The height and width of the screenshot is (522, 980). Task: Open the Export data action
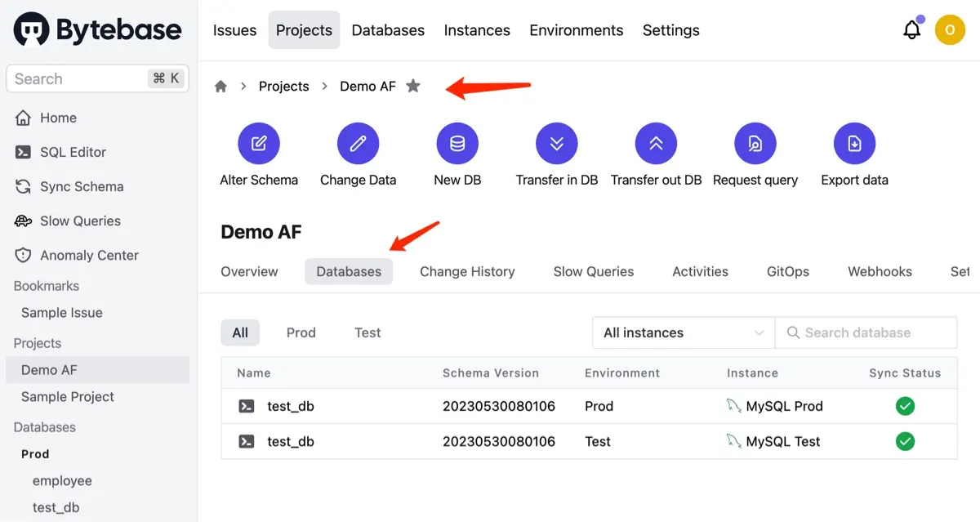tap(853, 142)
